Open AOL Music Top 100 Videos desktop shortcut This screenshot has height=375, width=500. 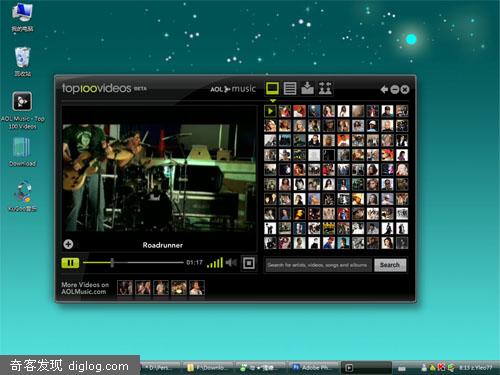pos(22,110)
